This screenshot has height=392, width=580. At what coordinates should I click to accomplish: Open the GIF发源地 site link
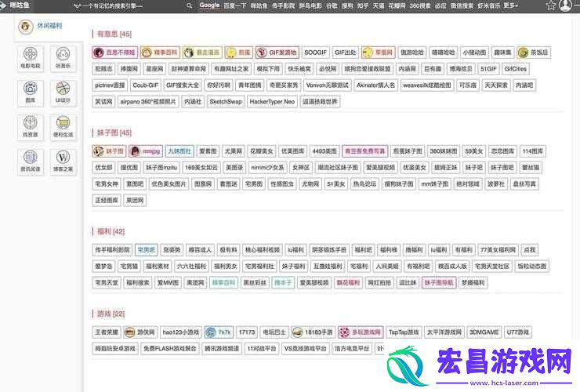[x=277, y=53]
